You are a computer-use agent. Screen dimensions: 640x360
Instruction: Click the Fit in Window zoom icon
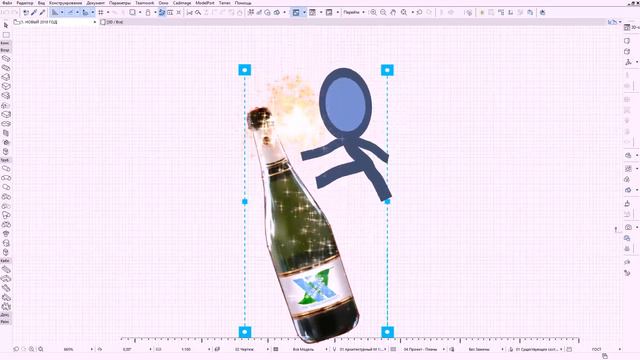pos(404,13)
